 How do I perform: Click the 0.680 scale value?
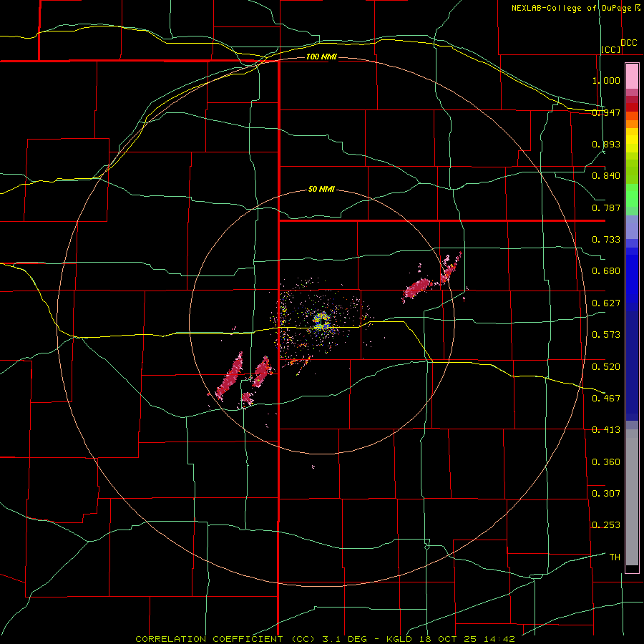pyautogui.click(x=606, y=271)
